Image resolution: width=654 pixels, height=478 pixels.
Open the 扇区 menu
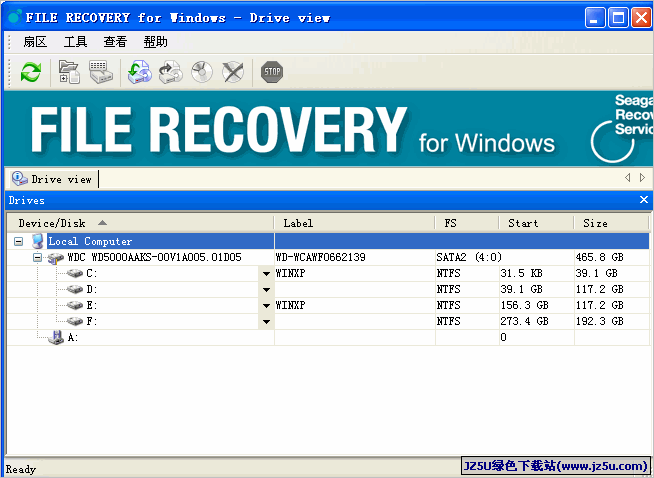coord(35,42)
